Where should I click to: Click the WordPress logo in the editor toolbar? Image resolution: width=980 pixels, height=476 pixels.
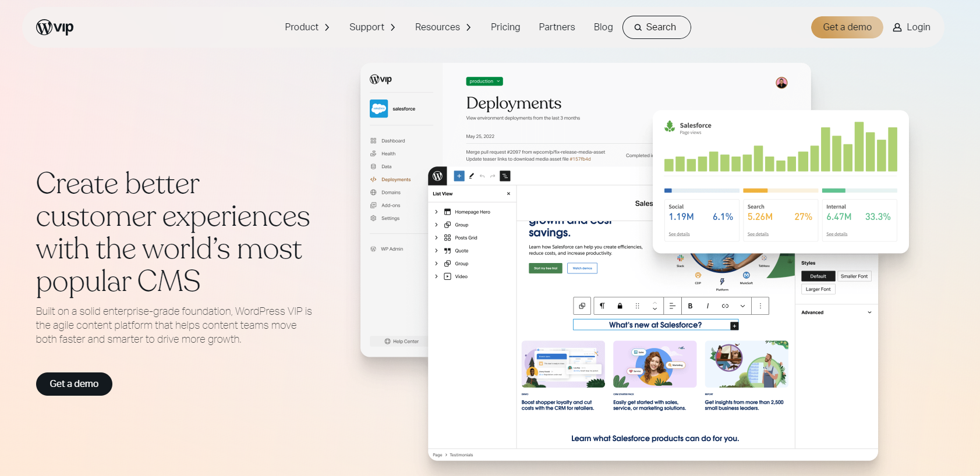pyautogui.click(x=438, y=176)
